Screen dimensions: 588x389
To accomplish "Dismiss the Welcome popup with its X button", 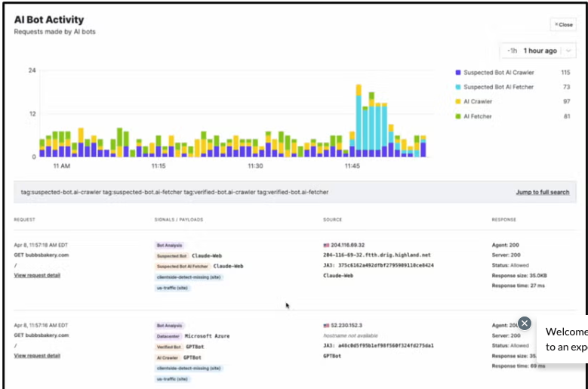I will pyautogui.click(x=525, y=323).
